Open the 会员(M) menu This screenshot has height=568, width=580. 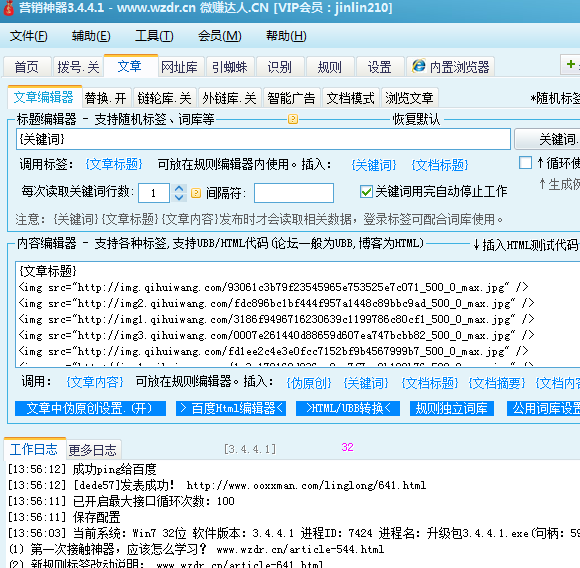(220, 36)
